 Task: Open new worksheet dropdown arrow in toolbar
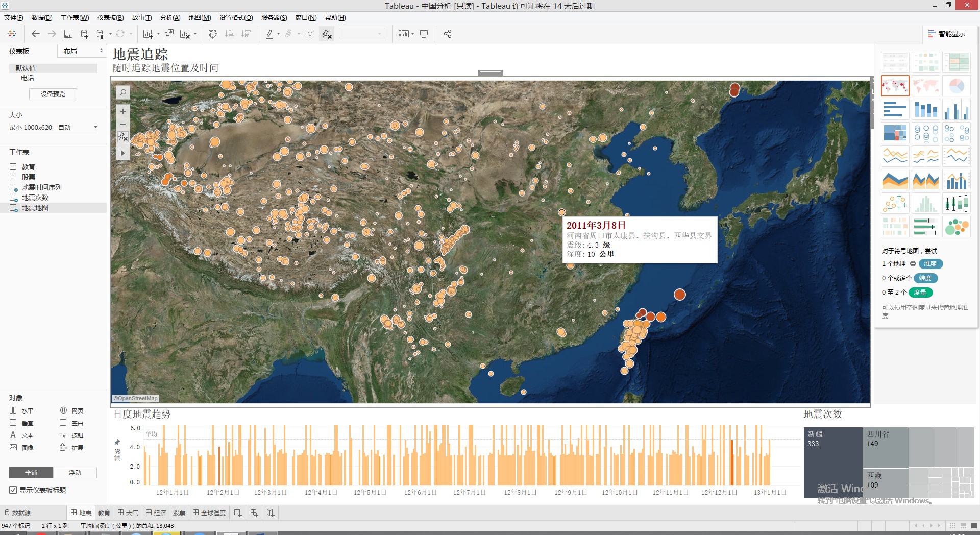pos(158,34)
